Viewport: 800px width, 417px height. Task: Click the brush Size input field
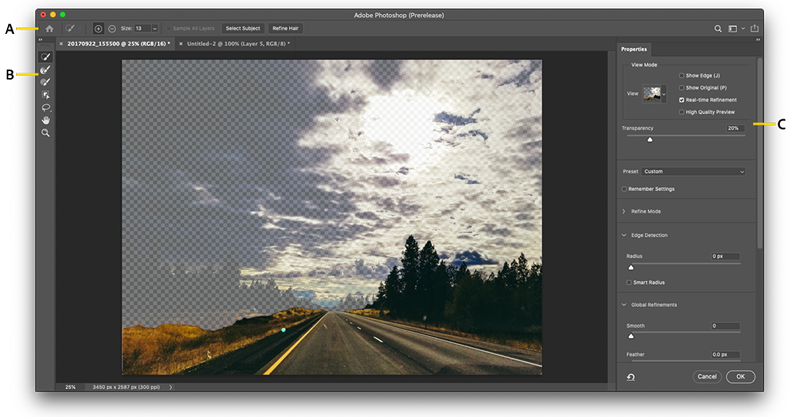142,29
